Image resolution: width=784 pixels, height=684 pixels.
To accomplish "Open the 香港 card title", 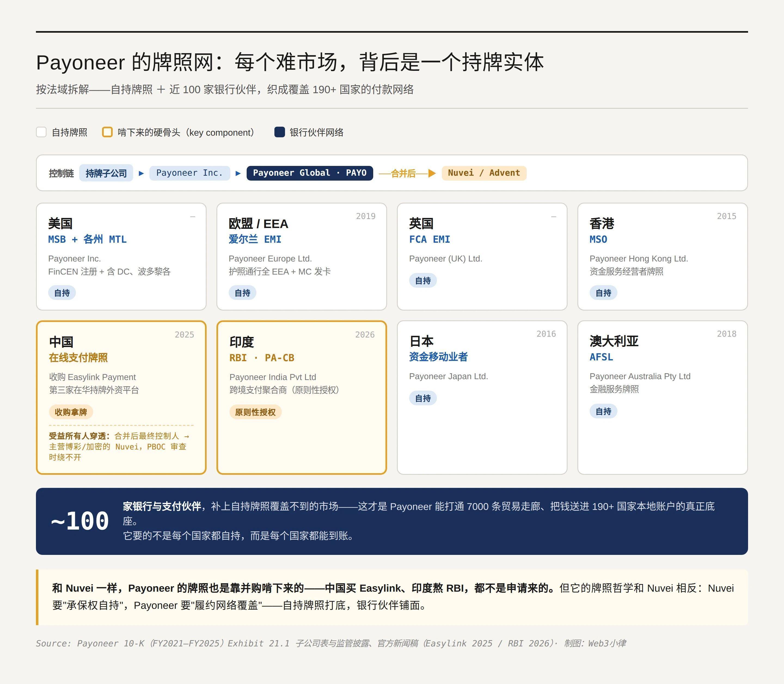I will click(x=602, y=223).
